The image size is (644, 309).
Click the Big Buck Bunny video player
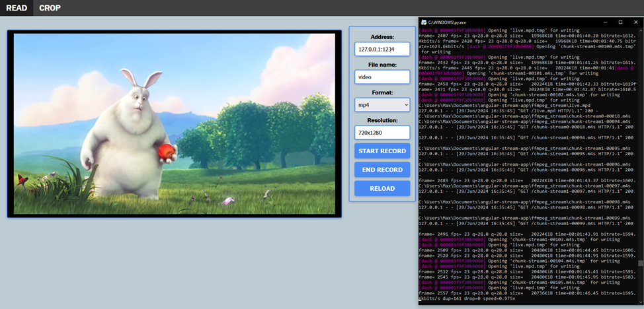pos(174,123)
